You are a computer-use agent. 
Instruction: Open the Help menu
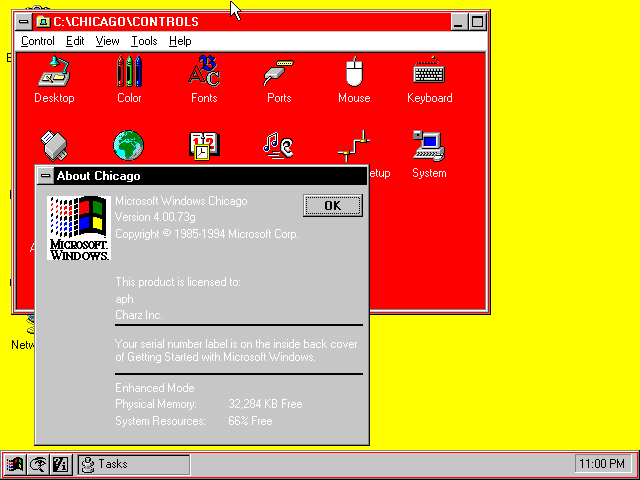coord(180,41)
